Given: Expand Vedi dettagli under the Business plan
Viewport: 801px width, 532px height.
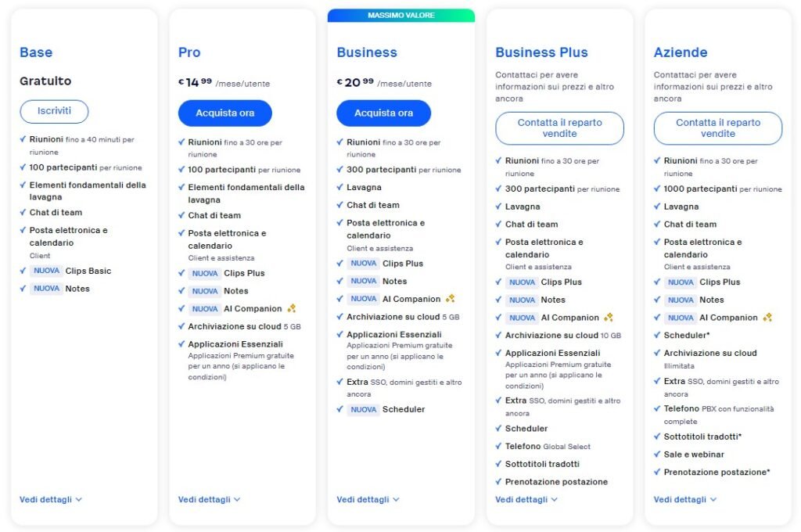Looking at the screenshot, I should 368,499.
